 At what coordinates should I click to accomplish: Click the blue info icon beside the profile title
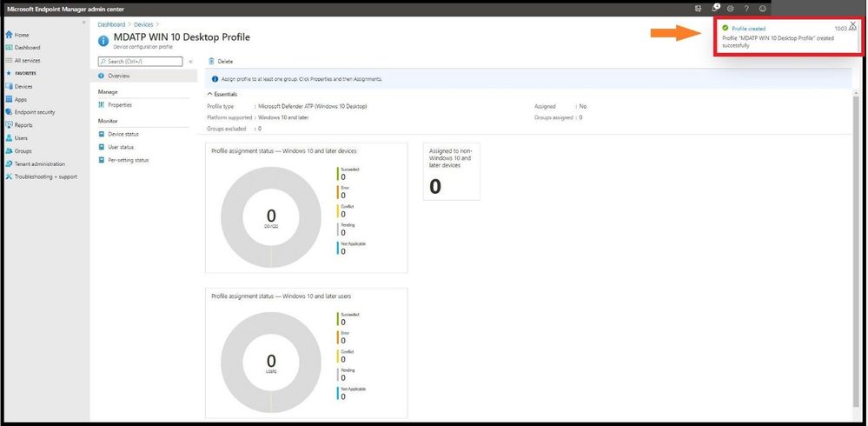click(103, 41)
